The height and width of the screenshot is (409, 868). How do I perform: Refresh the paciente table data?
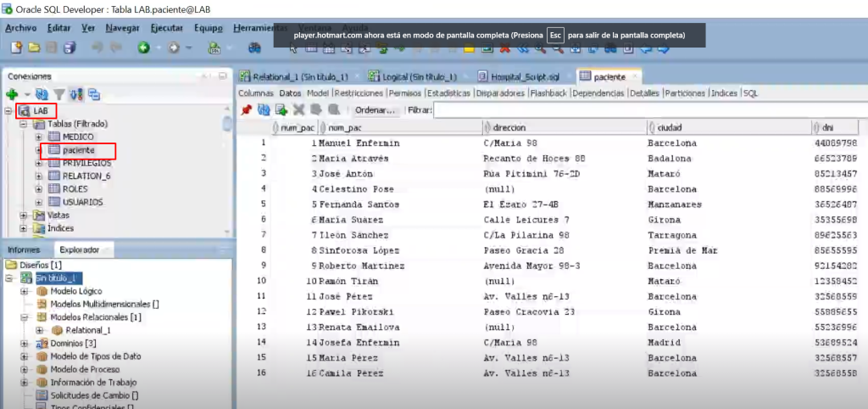point(264,109)
